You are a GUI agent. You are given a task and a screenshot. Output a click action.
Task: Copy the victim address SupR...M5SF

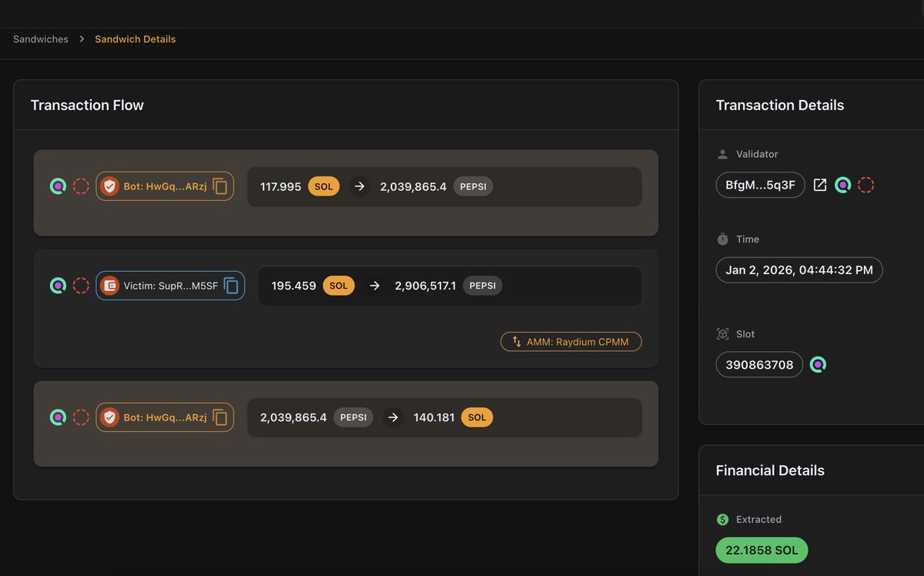[x=231, y=286]
